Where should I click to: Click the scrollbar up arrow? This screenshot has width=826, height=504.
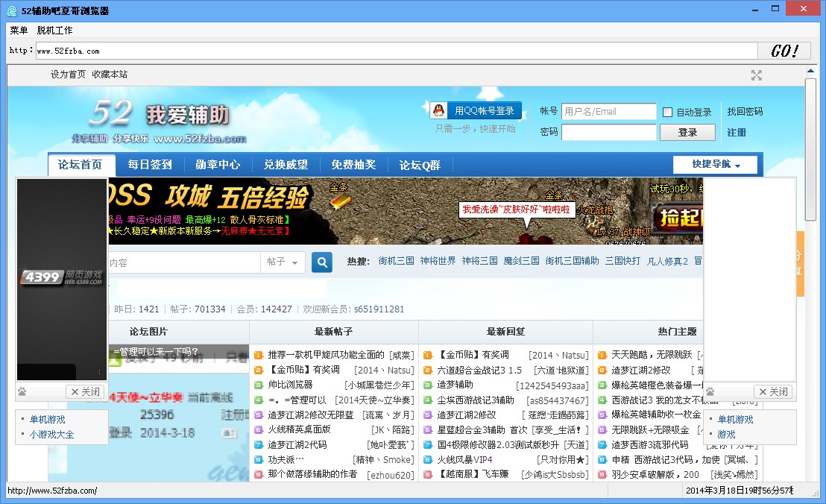tap(810, 71)
